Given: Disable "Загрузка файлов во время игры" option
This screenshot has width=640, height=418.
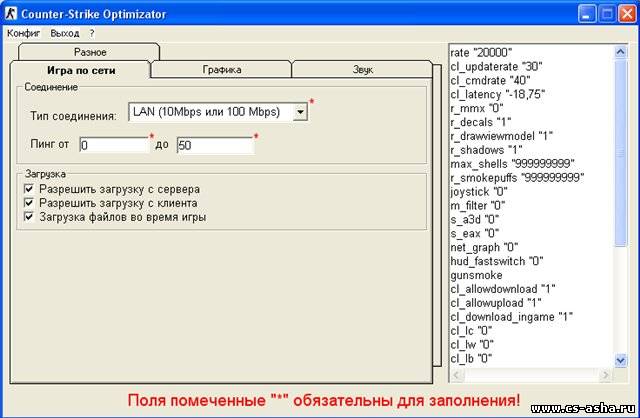Looking at the screenshot, I should point(30,217).
